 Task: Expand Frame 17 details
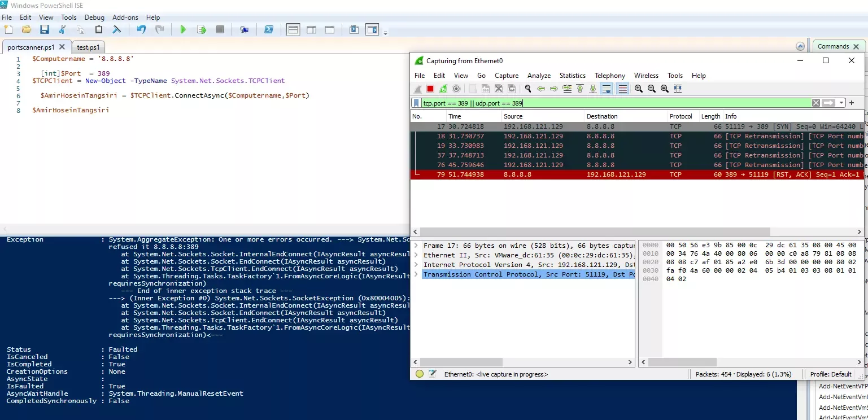coord(416,246)
